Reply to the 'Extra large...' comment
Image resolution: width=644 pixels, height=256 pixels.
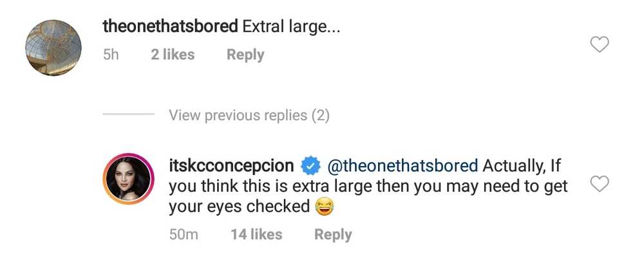point(245,55)
